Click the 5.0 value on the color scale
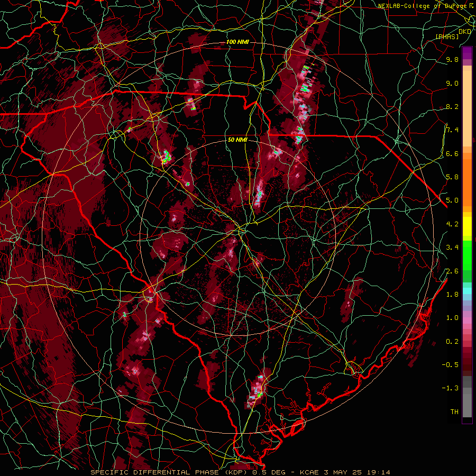This screenshot has width=476, height=476. click(x=452, y=200)
